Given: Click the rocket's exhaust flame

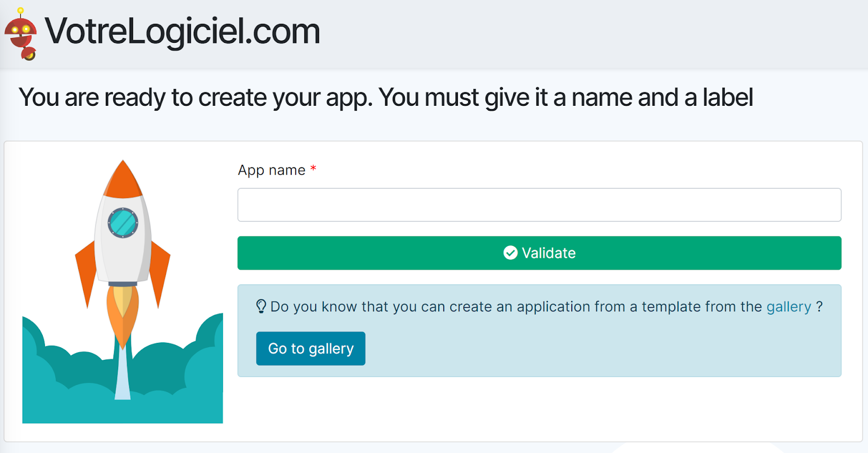Looking at the screenshot, I should click(123, 312).
